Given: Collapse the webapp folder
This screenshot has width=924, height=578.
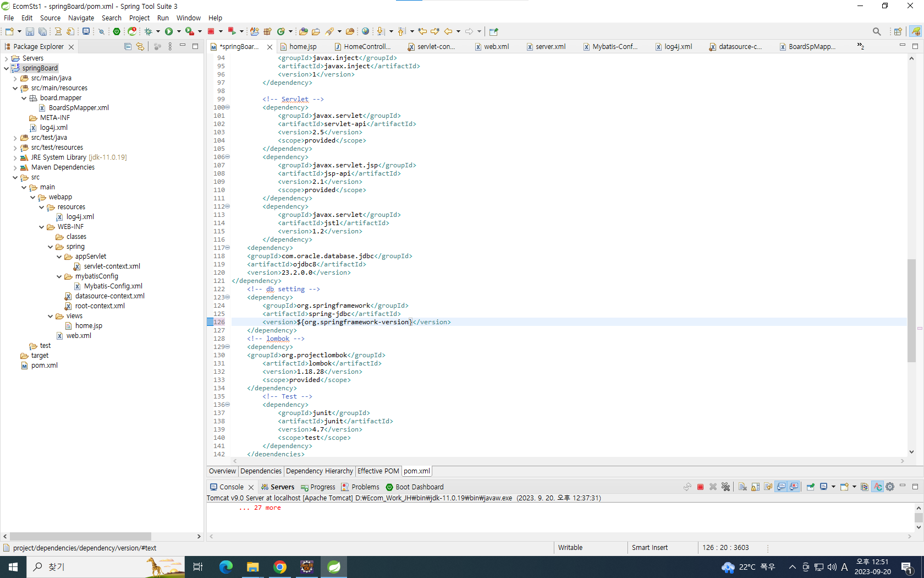Looking at the screenshot, I should (33, 197).
